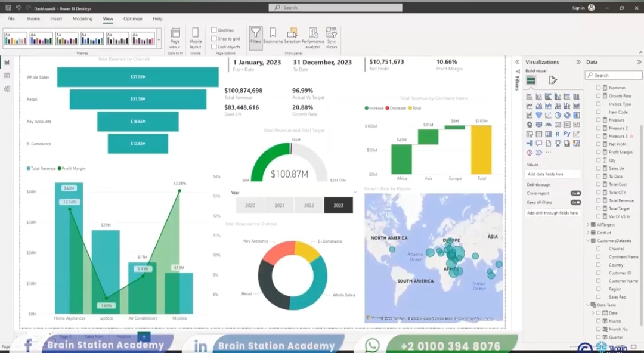Image resolution: width=644 pixels, height=353 pixels.
Task: Open the Filters pane from the ribbon
Action: (255, 37)
